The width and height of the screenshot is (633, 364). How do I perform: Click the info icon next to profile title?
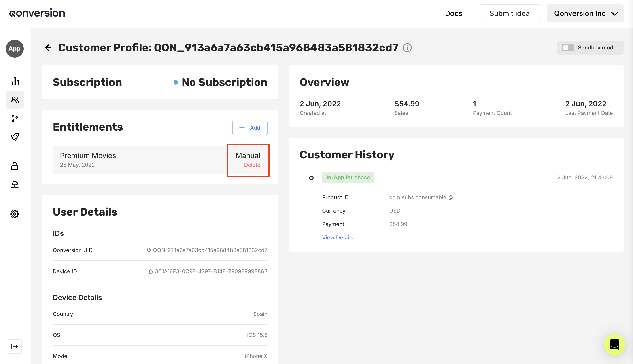(x=407, y=47)
